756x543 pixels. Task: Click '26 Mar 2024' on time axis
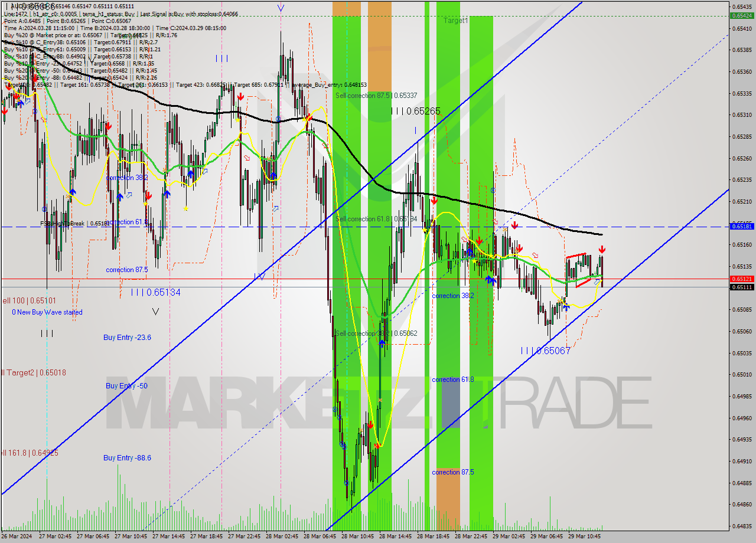click(x=17, y=537)
